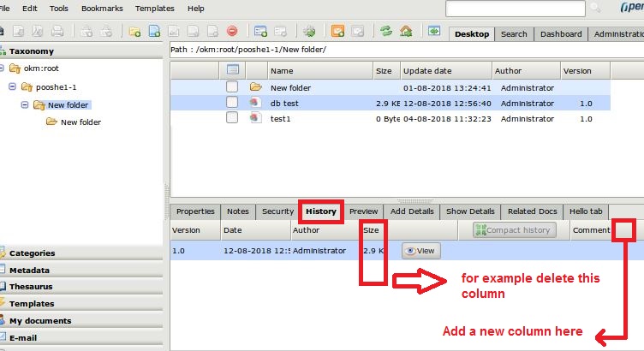Click the gear workflow toolbar icon

pos(309,32)
